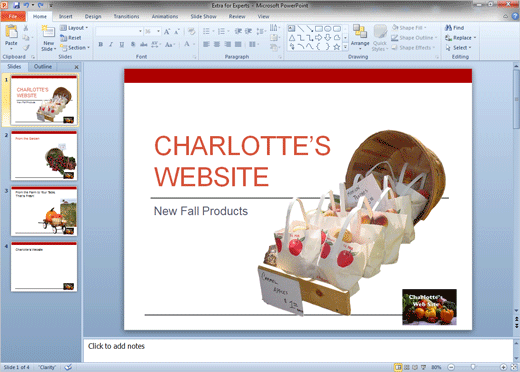Open the Arrange tool
Viewport: 520px width, 372px height.
pos(360,37)
